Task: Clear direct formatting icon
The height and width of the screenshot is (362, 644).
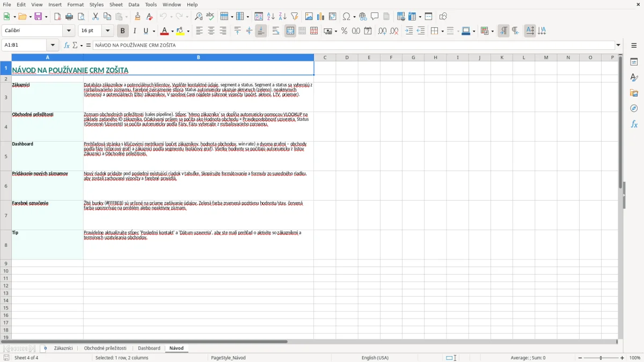Action: pos(149,17)
